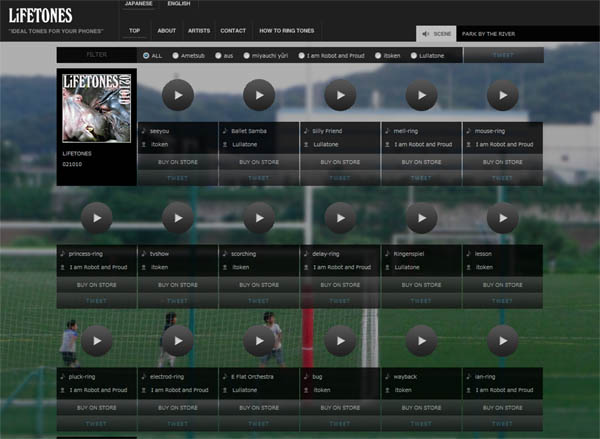Click the speaker icon beside SCENE
600x439 pixels.
pos(424,33)
